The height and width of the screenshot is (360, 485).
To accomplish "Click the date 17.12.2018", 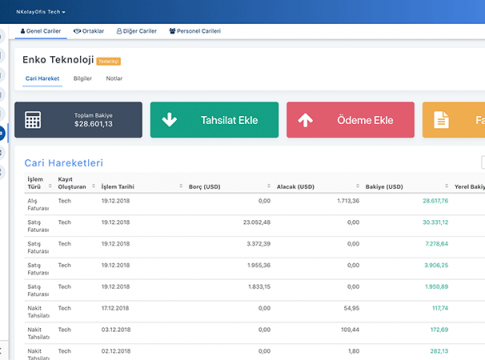I will coord(115,308).
